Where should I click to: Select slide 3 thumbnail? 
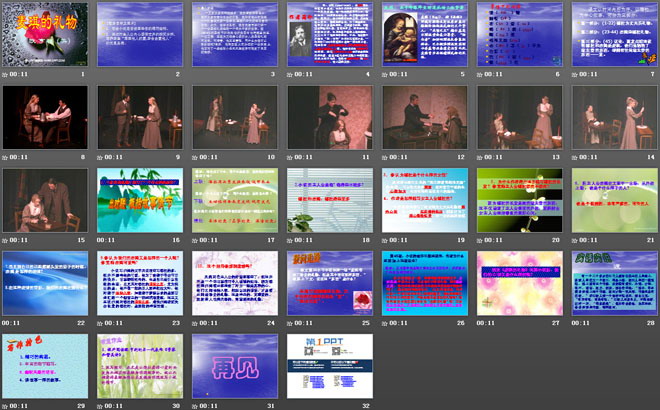(x=235, y=35)
